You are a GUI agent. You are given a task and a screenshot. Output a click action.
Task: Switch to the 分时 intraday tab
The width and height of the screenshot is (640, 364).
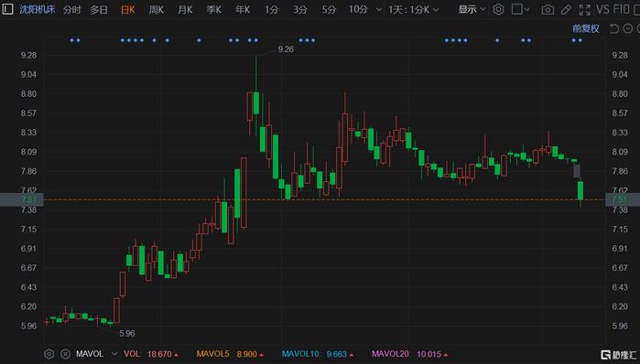tap(71, 9)
